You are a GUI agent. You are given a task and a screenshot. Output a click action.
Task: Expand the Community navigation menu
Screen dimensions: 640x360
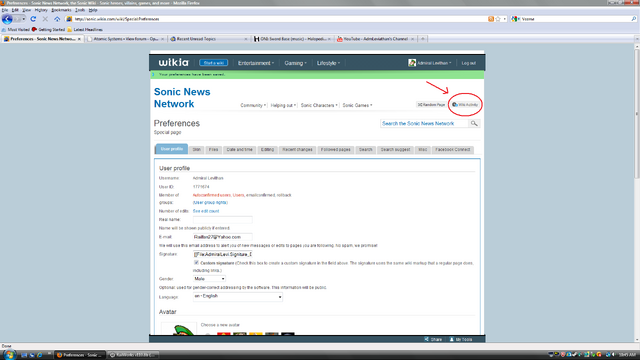tap(253, 105)
